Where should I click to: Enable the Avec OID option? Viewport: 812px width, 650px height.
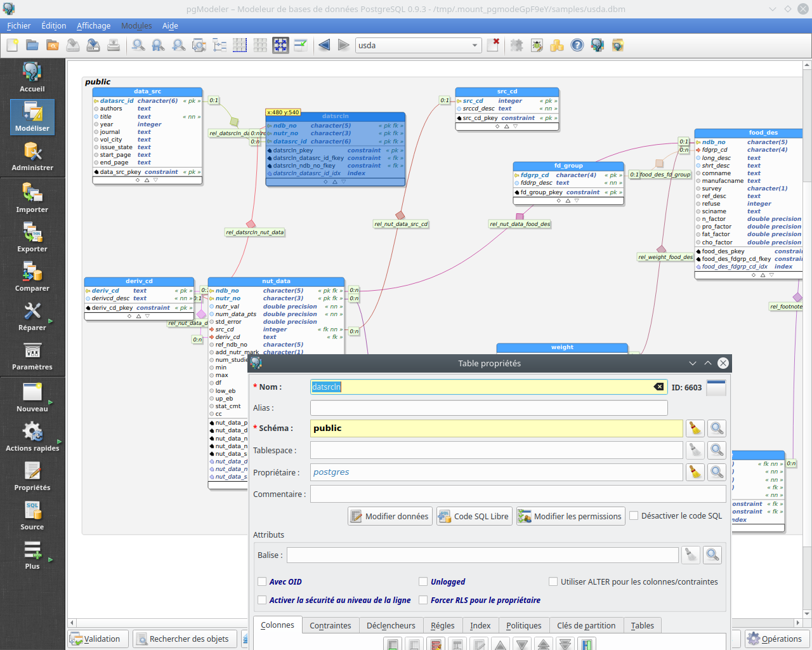click(262, 581)
